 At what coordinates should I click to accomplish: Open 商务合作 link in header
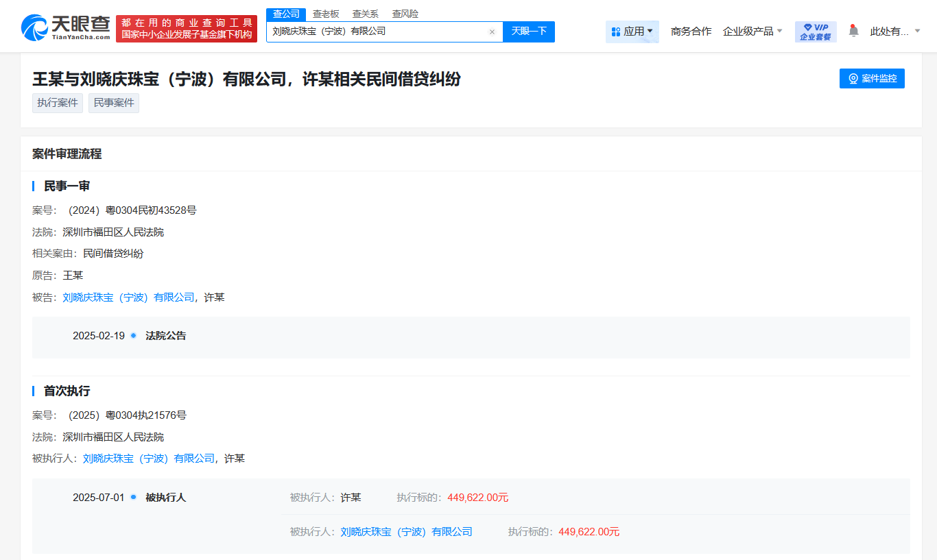(x=691, y=32)
